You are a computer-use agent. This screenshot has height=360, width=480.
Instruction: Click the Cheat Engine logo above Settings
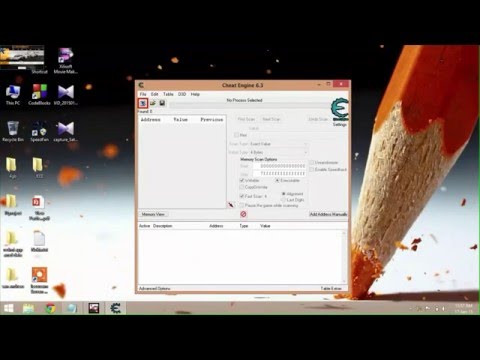(340, 109)
